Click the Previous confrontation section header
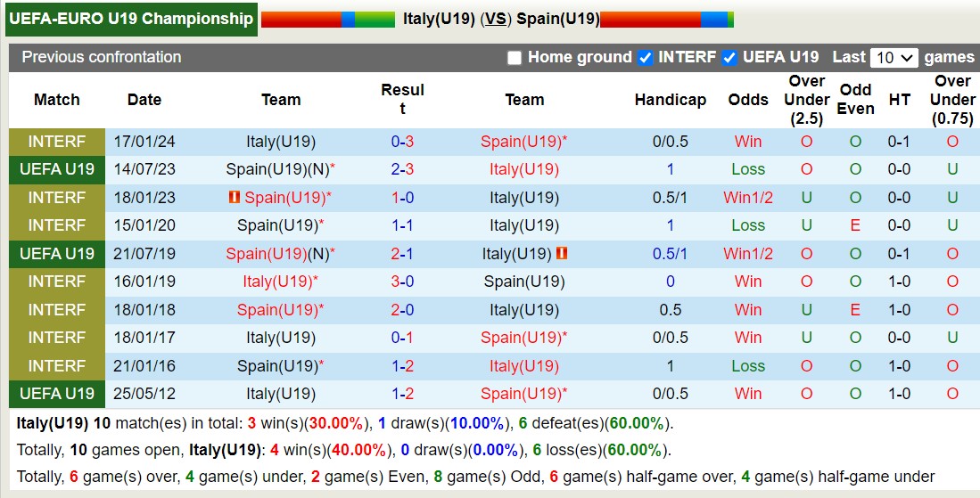The height and width of the screenshot is (498, 980). (101, 57)
